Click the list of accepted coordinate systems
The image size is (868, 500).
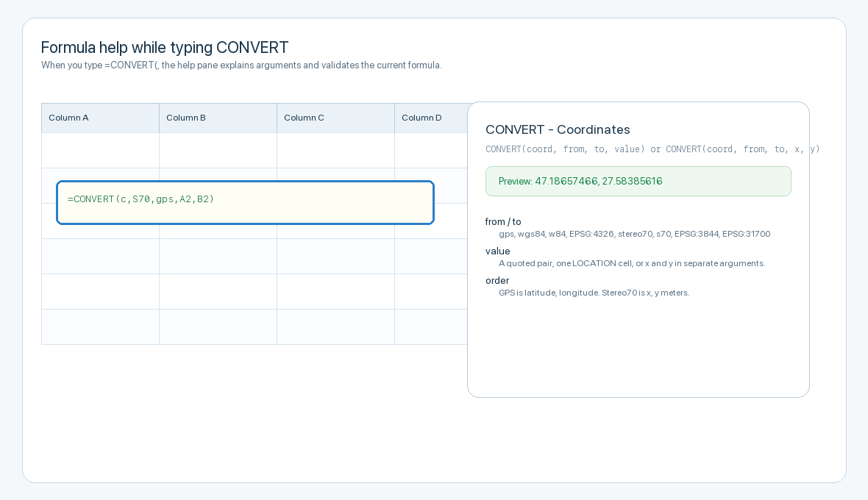[634, 234]
